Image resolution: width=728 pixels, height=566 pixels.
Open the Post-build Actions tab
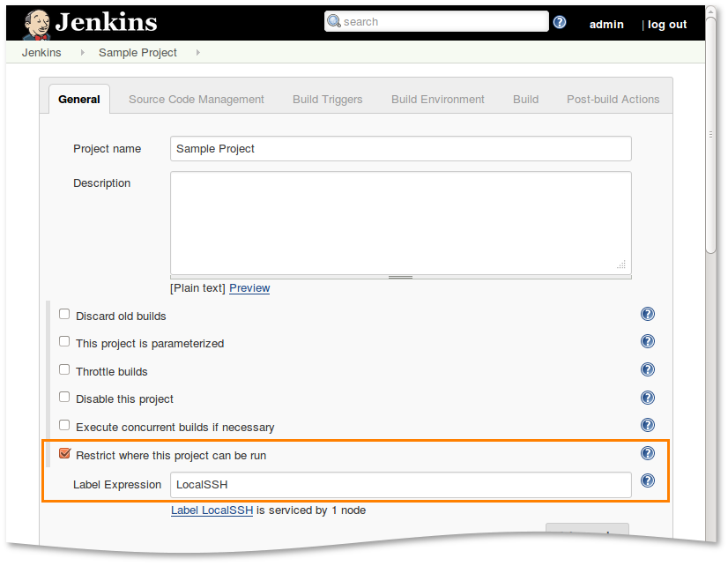tap(613, 100)
